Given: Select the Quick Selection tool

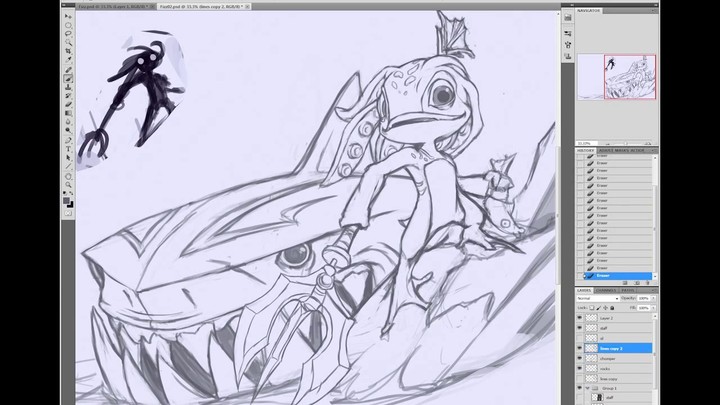Looking at the screenshot, I should pos(68,43).
